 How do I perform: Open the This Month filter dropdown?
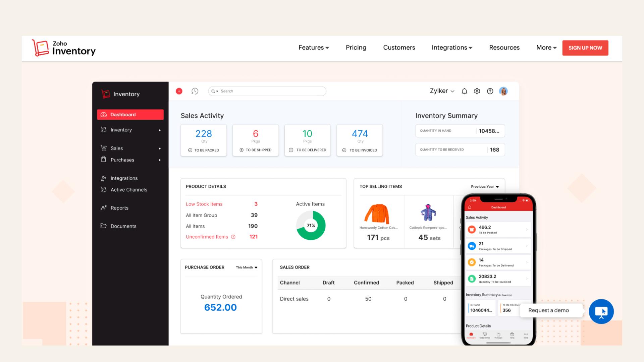point(247,267)
